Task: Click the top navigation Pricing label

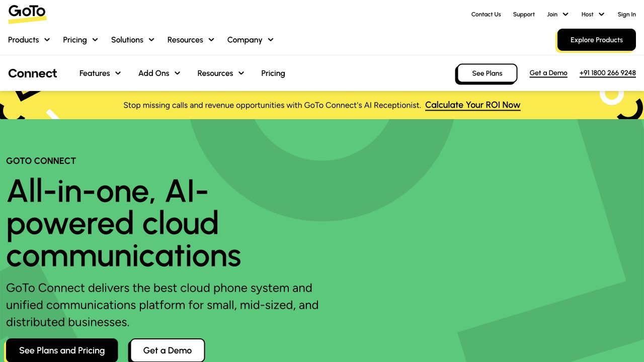Action: (x=75, y=40)
